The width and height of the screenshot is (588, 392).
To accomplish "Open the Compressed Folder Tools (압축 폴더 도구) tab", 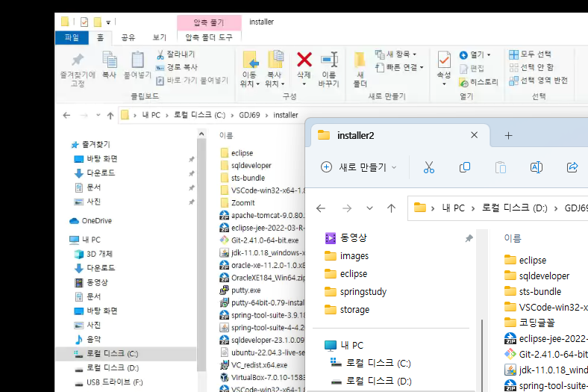I will [209, 37].
